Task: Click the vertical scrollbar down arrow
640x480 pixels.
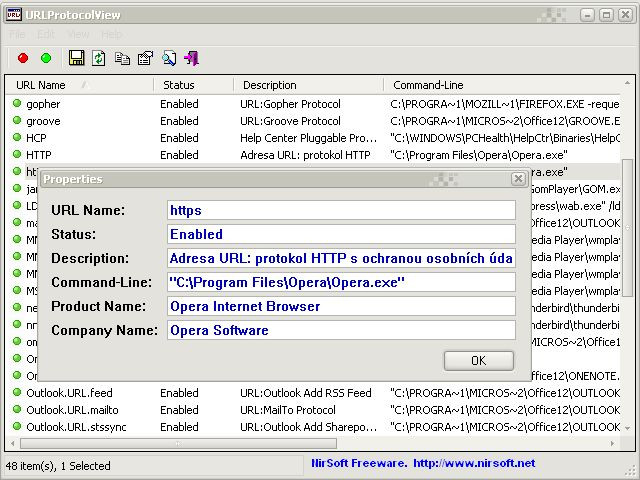Action: (627, 428)
